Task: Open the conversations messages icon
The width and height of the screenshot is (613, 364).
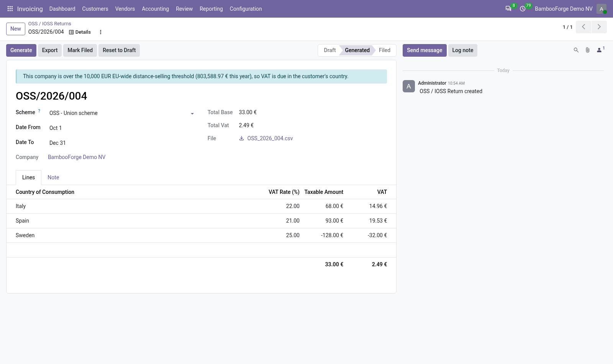Action: (508, 9)
